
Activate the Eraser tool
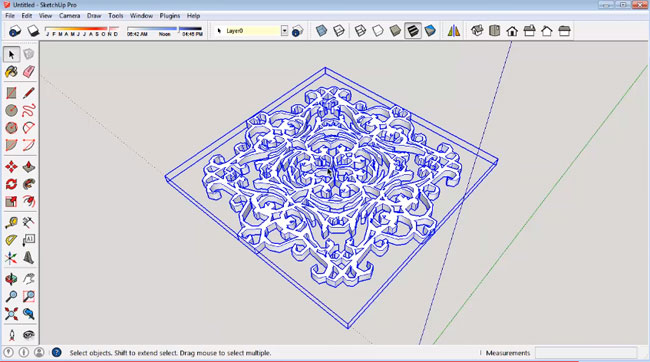[29, 72]
